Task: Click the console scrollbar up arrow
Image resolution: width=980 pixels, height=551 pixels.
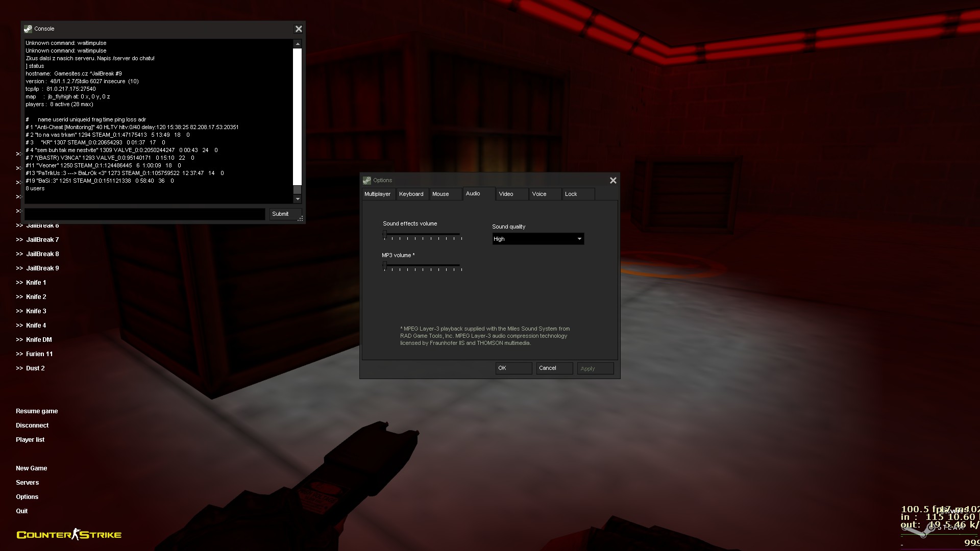Action: point(298,44)
